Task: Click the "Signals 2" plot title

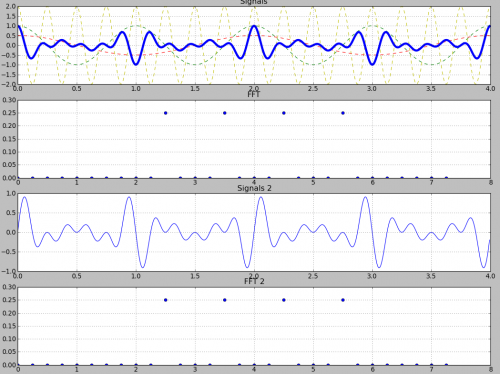Action: click(254, 188)
